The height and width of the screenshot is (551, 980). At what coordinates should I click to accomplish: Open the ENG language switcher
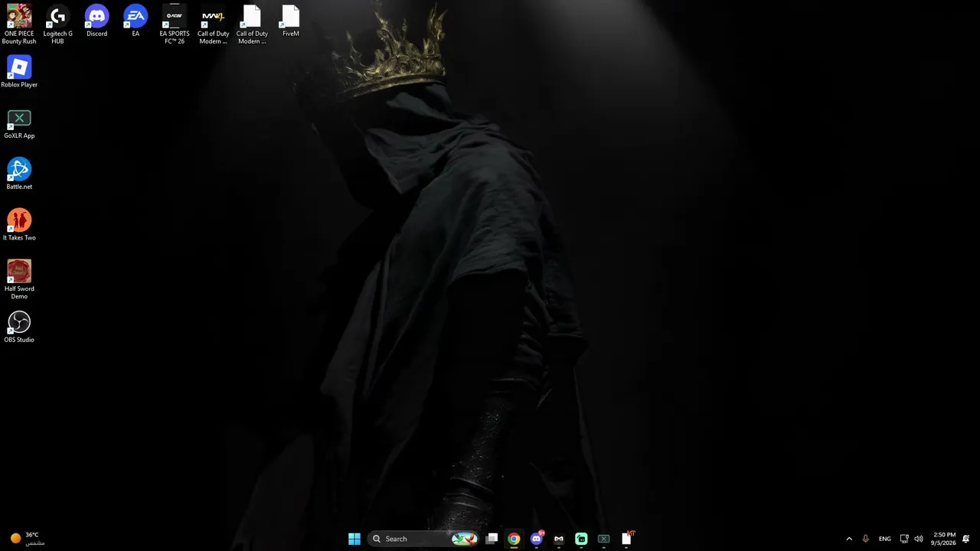[885, 539]
